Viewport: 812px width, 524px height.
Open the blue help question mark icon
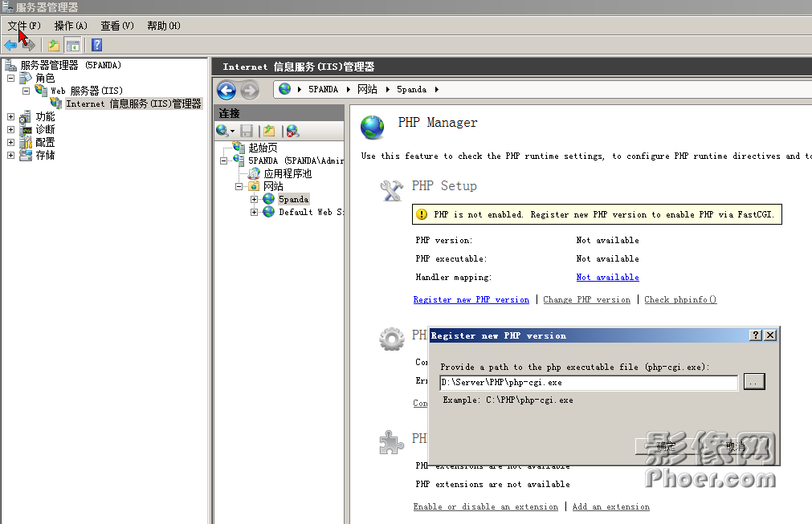click(96, 45)
